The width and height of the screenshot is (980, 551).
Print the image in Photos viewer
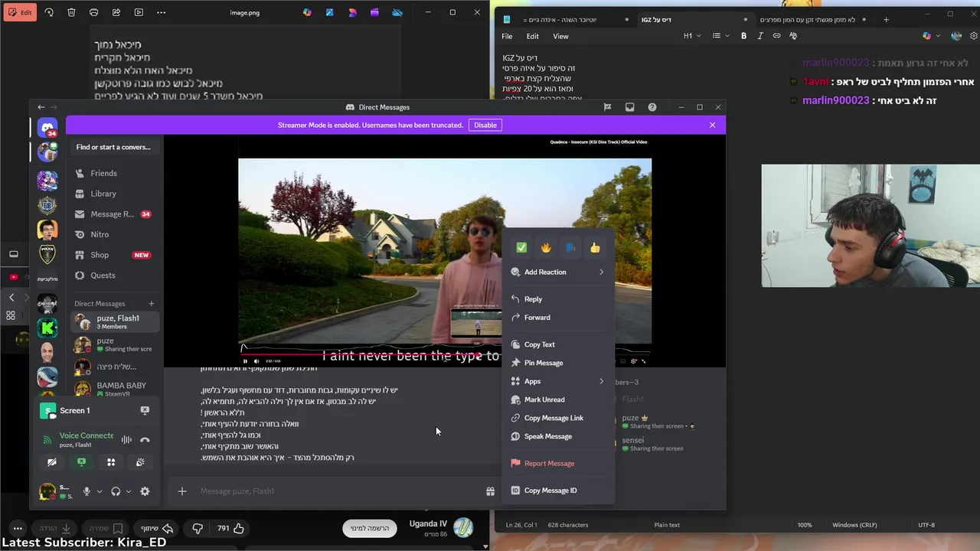coord(93,12)
